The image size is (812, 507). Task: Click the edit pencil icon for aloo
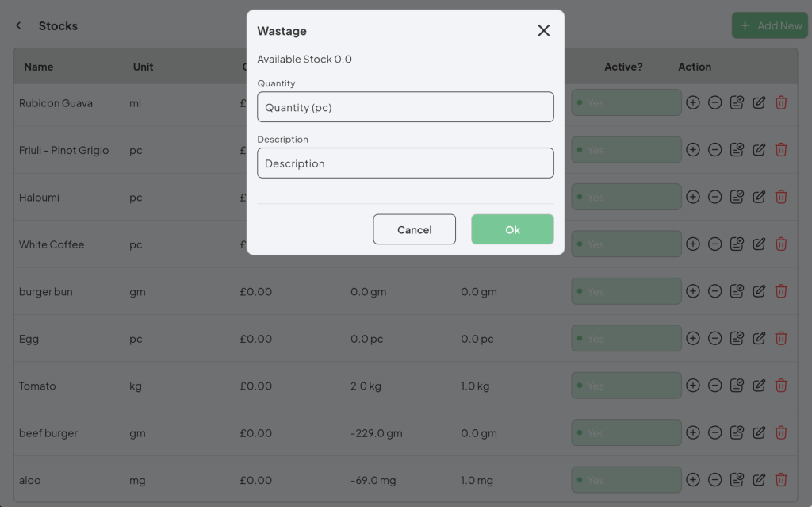pyautogui.click(x=759, y=480)
